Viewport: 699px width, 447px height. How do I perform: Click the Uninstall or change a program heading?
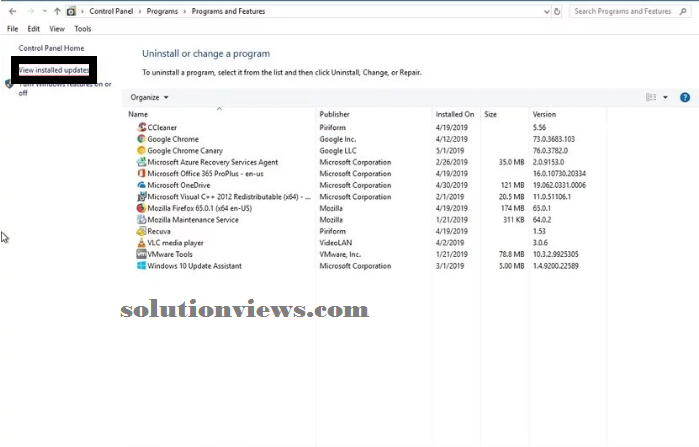(206, 53)
